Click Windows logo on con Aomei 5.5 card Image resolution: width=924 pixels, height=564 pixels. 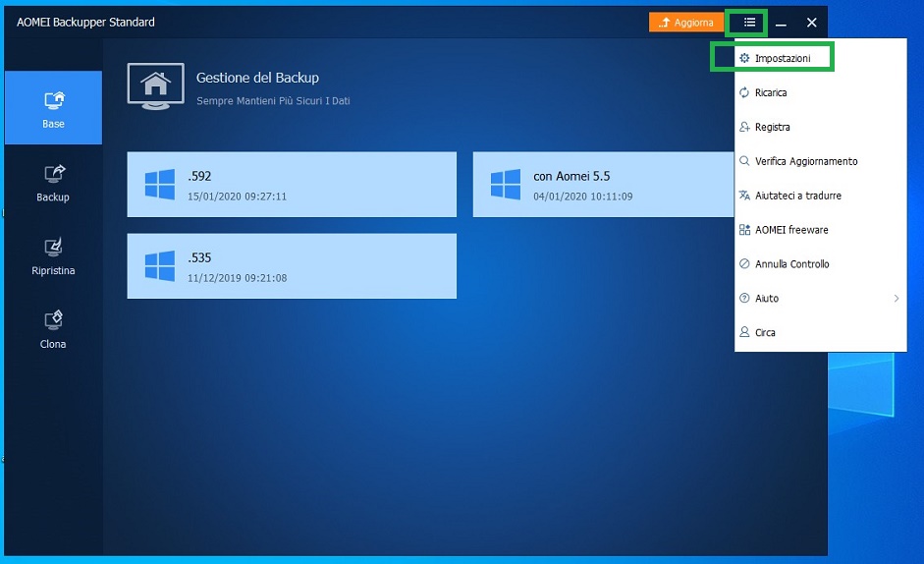click(506, 185)
